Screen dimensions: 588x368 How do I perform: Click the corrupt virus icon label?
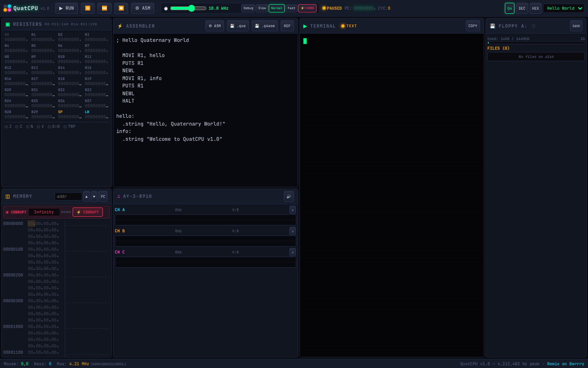click(16, 212)
